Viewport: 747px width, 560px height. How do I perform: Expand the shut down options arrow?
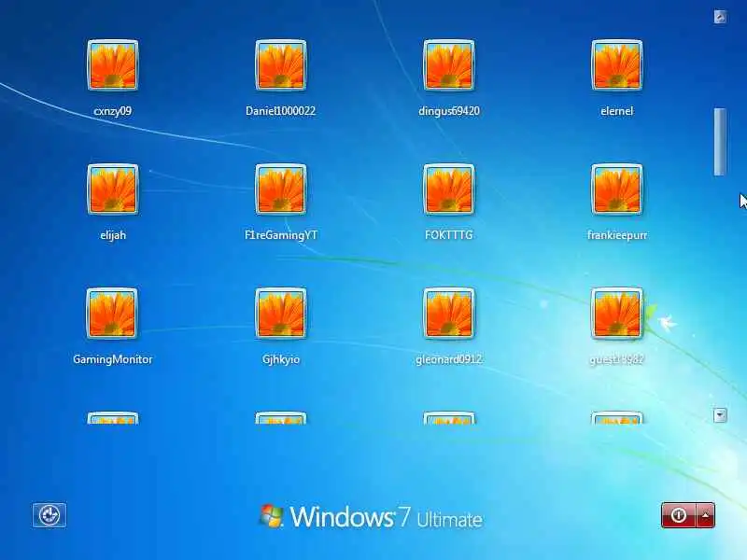click(706, 515)
